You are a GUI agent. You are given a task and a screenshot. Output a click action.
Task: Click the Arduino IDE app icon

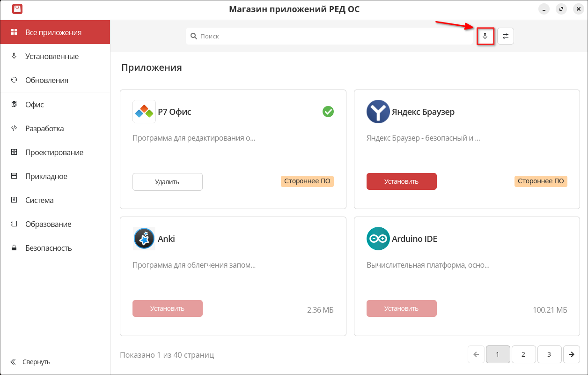pyautogui.click(x=378, y=239)
